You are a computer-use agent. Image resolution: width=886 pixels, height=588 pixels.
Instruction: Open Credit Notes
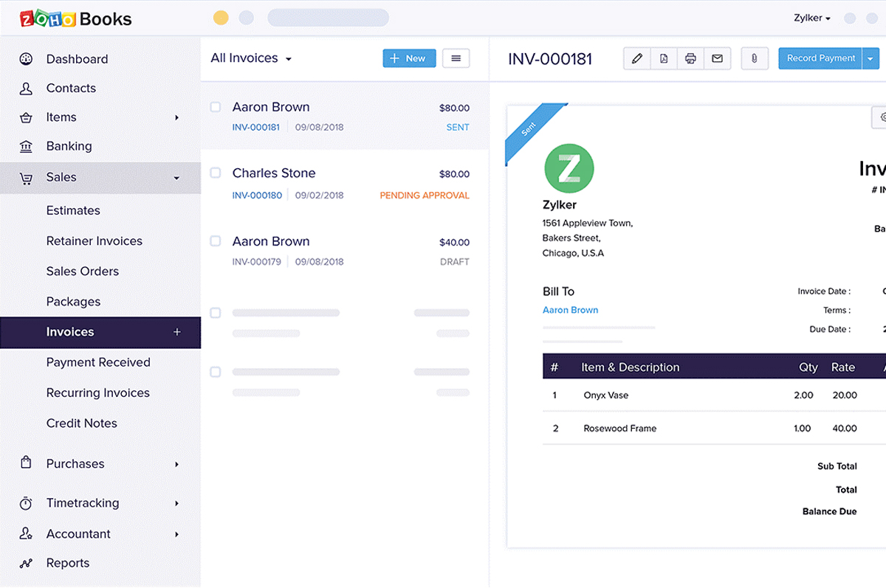(82, 423)
